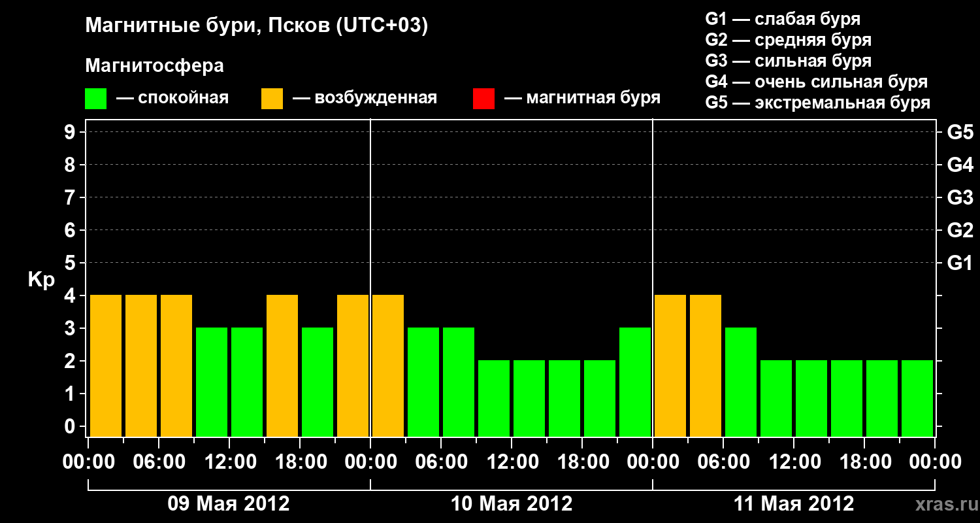Click the right axis label G1 beside Kp 5
This screenshot has height=523, width=980.
point(960,263)
